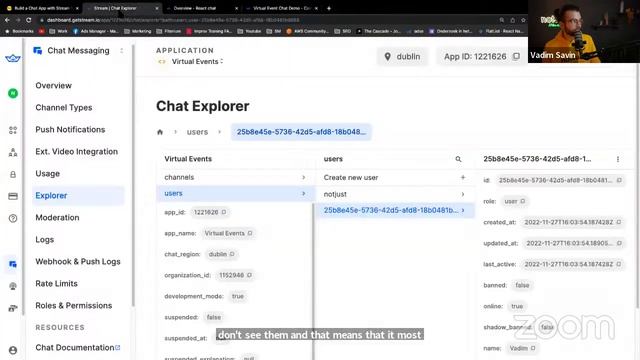Open the Chat Messaging product switcher
Image resolution: width=640 pixels, height=360 pixels.
click(122, 51)
